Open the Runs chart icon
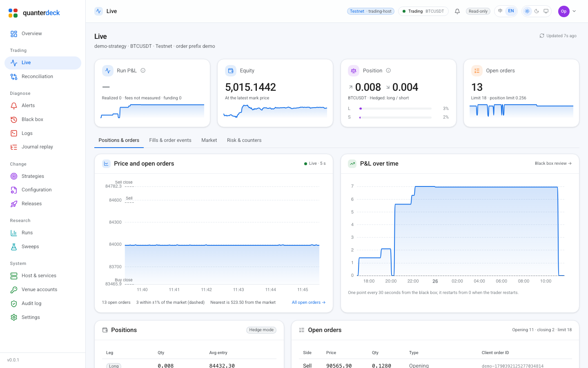Viewport: 588px width, 368px height. click(x=14, y=233)
